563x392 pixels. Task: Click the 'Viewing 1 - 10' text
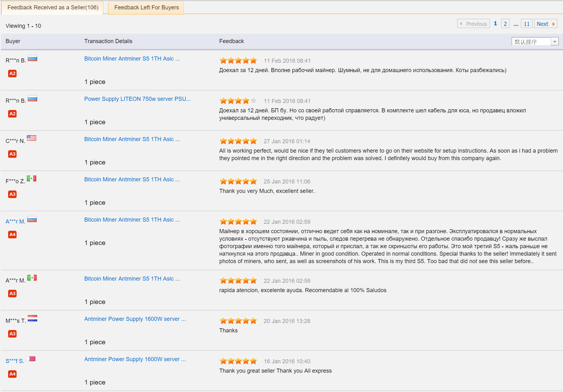click(x=23, y=26)
